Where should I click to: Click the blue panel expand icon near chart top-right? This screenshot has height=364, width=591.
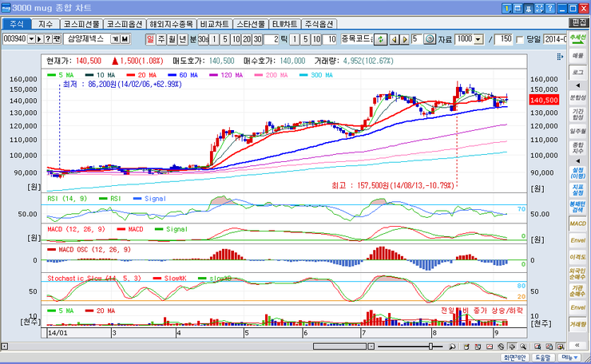point(560,57)
